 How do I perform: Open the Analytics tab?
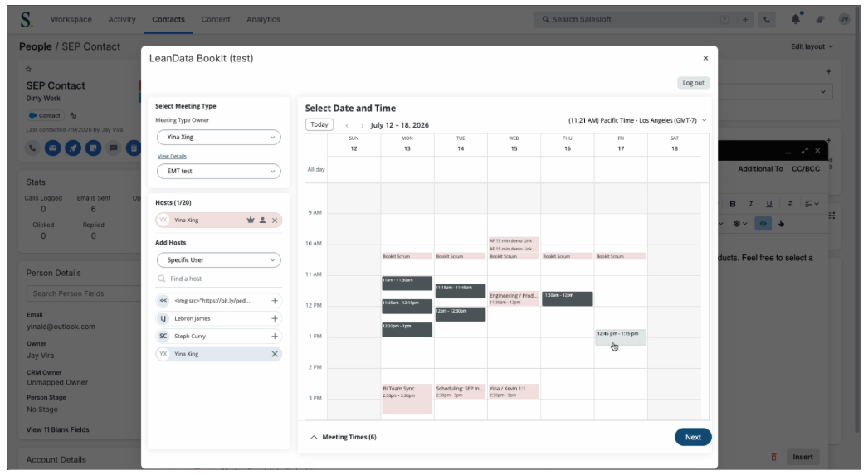263,19
